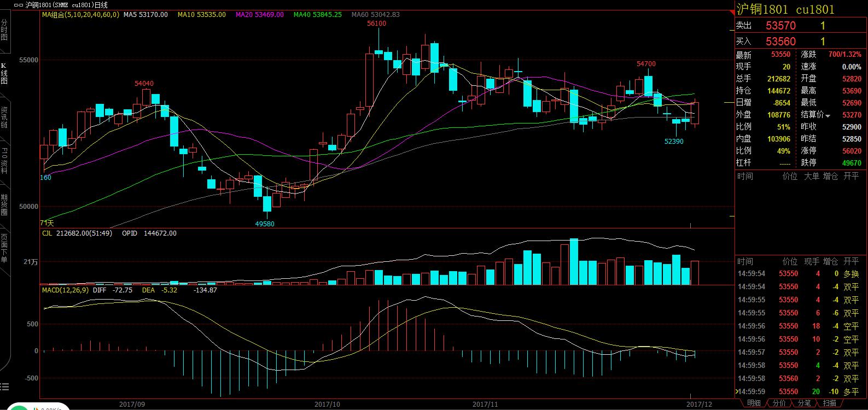Click the MACD(12,26,9) indicator label
The height and width of the screenshot is (410, 868).
point(65,290)
